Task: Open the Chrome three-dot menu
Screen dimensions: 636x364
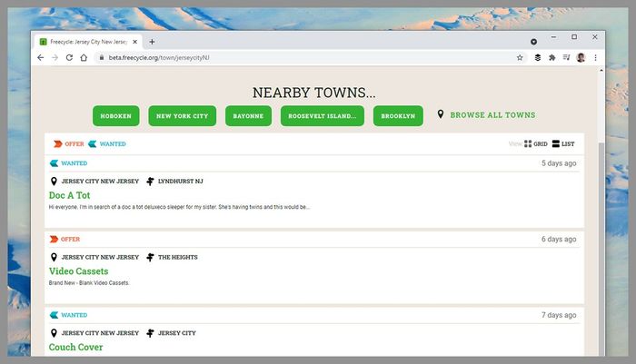Action: coord(596,57)
